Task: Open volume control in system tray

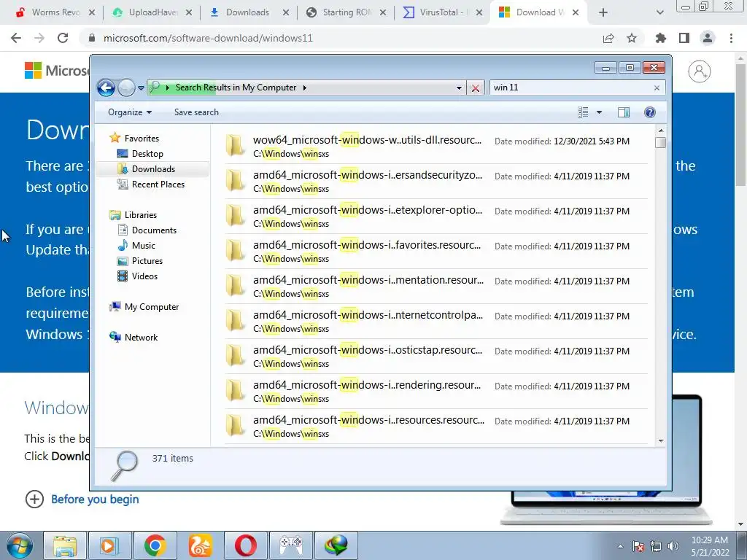Action: click(673, 545)
